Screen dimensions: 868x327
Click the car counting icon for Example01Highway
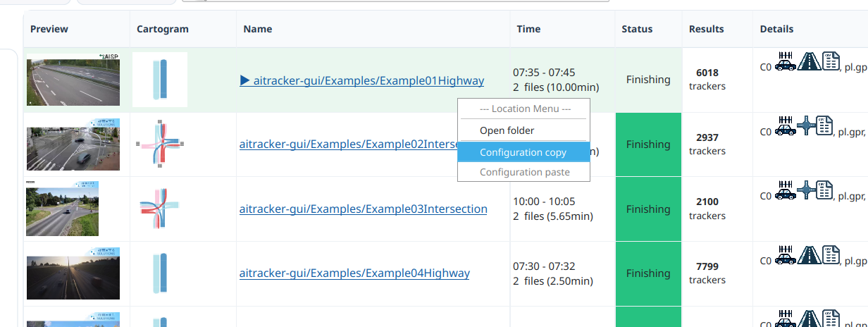(x=785, y=61)
